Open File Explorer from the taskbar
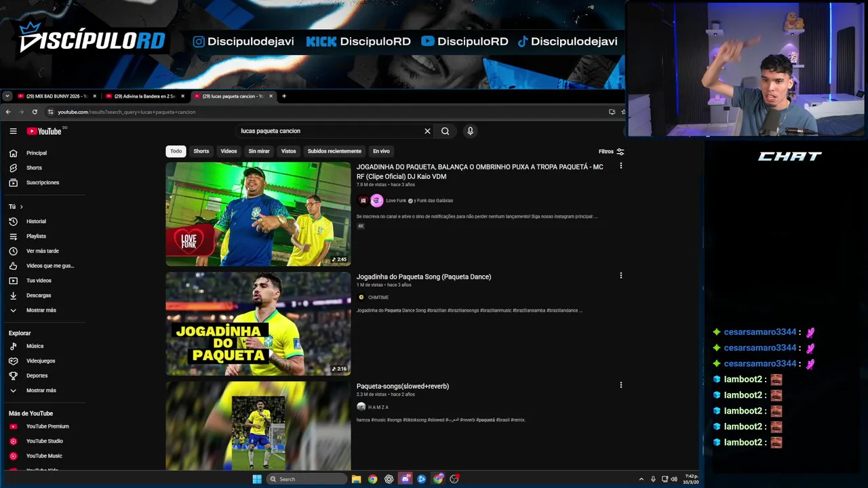868x488 pixels. (356, 479)
